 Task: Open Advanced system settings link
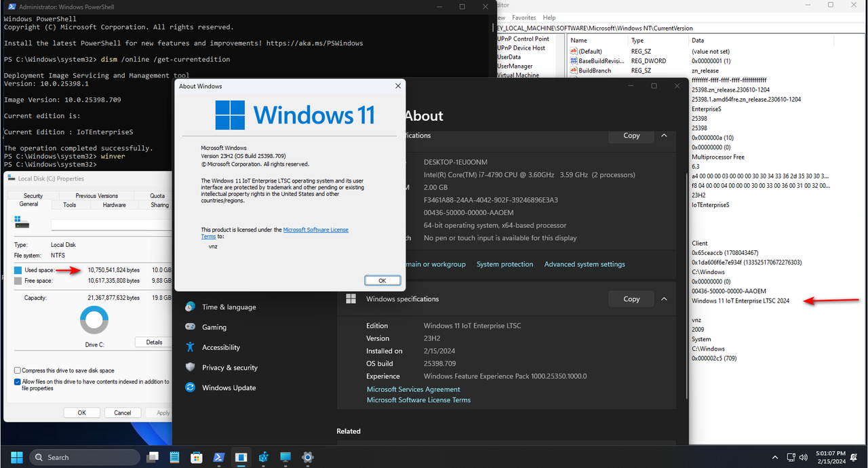[585, 265]
